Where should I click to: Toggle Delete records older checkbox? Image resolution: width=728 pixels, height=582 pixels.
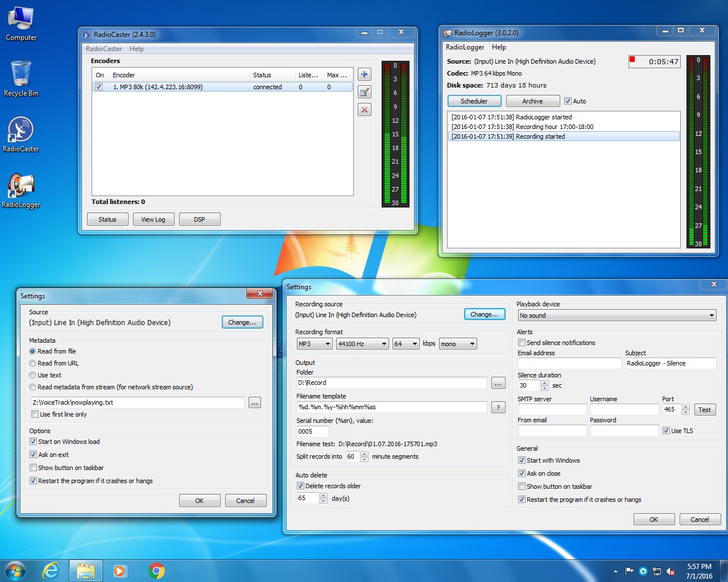300,486
